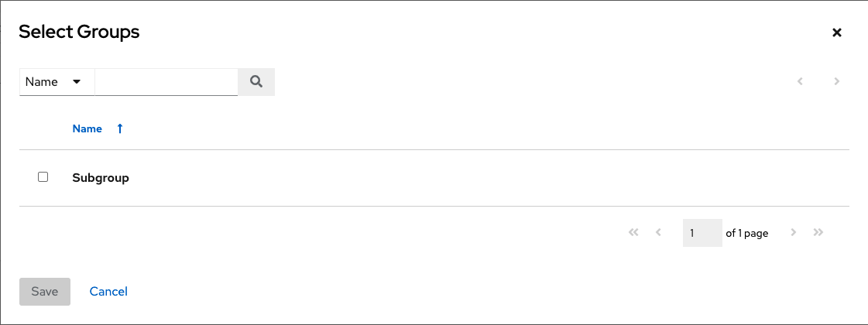The height and width of the screenshot is (325, 868).
Task: Focus the search text input field
Action: click(x=166, y=81)
